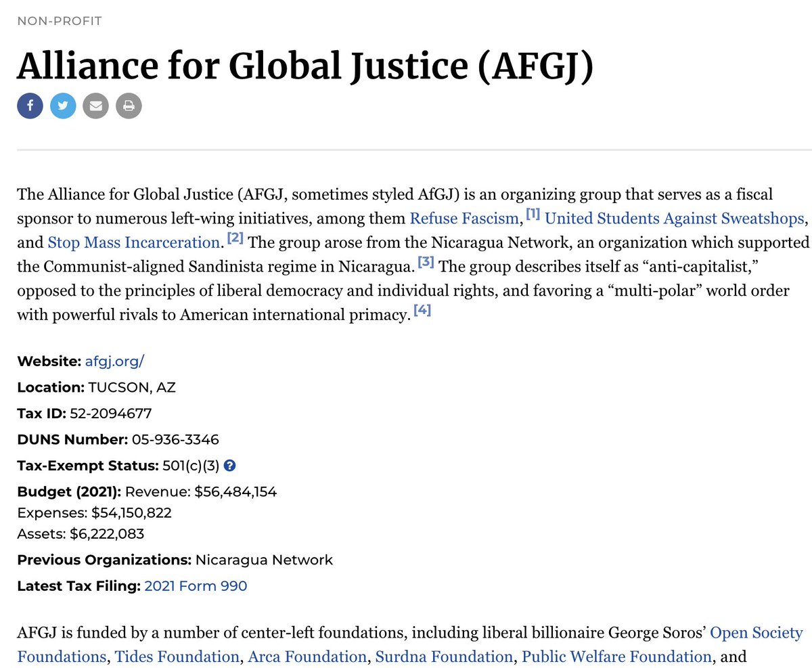Image resolution: width=812 pixels, height=668 pixels.
Task: Click the Tides Foundation link
Action: (x=177, y=656)
